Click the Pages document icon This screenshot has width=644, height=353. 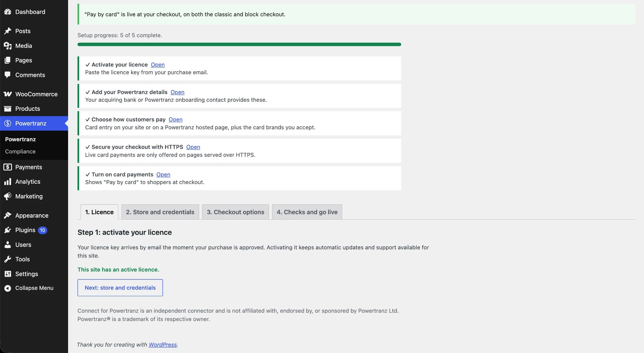pos(8,60)
